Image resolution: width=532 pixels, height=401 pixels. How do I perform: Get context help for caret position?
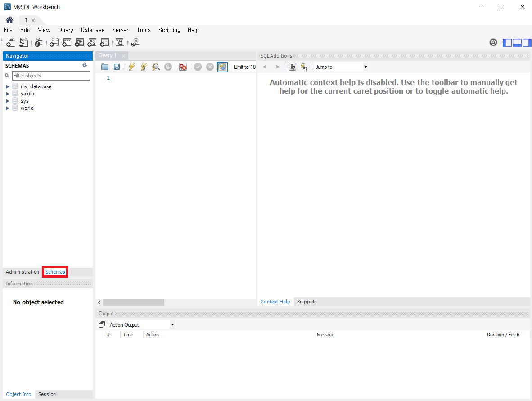292,67
